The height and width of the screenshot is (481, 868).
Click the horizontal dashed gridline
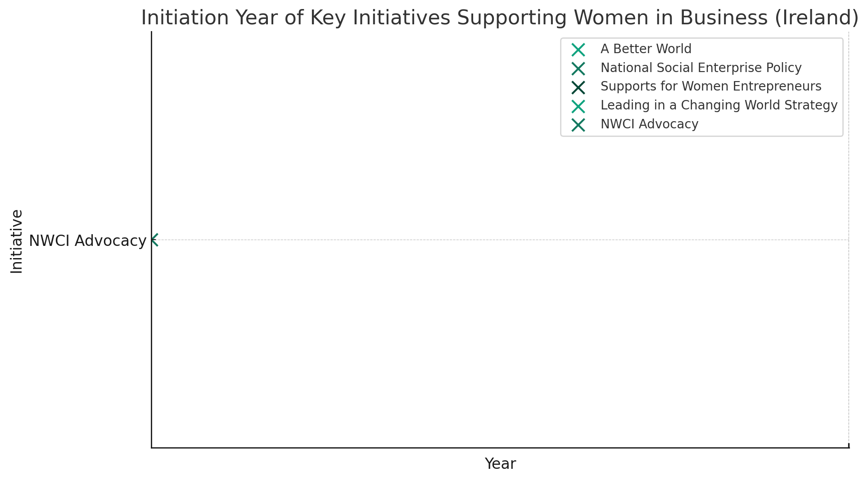(500, 240)
